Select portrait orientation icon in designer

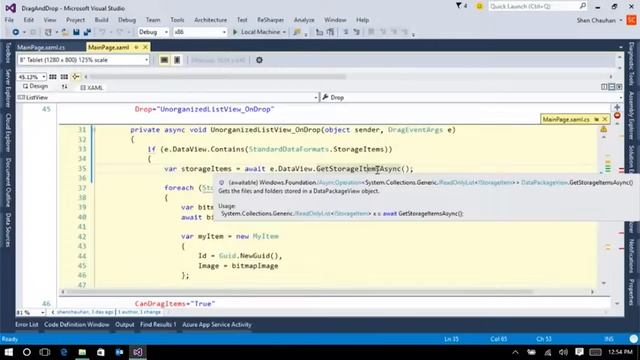pos(177,60)
